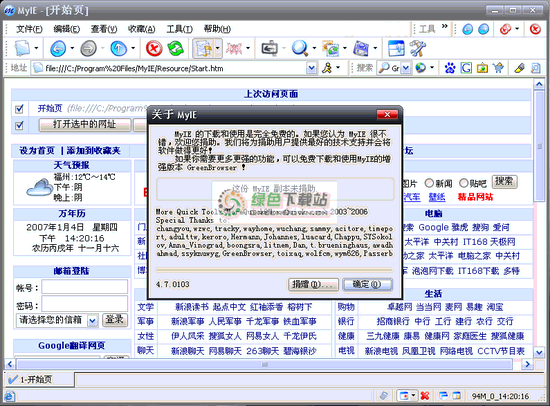This screenshot has width=550, height=406.
Task: Expand dropdown arrow beside Favorites icon
Action: (217, 48)
